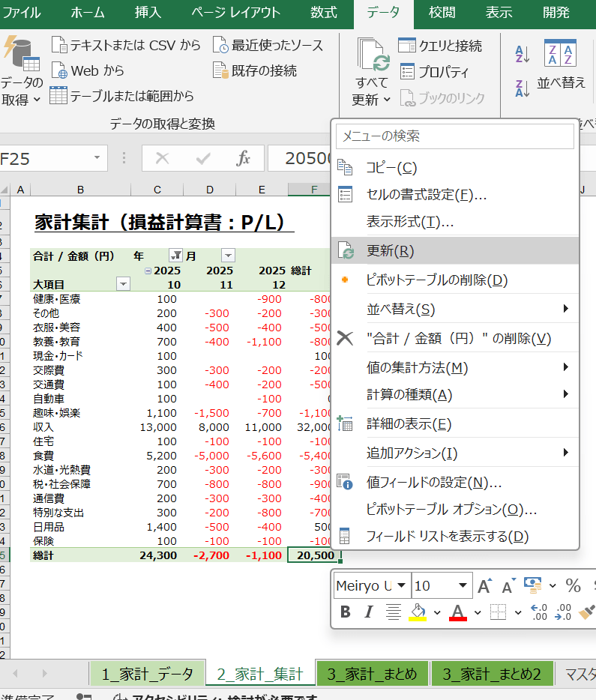This screenshot has height=700, width=596.
Task: Click クエリと接続 button
Action: point(440,46)
